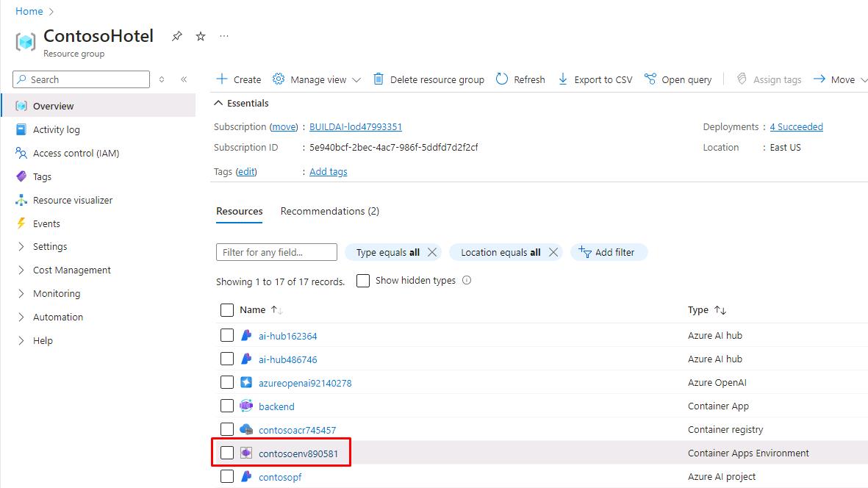The height and width of the screenshot is (488, 868).
Task: Click the sidebar Search box
Action: point(82,79)
